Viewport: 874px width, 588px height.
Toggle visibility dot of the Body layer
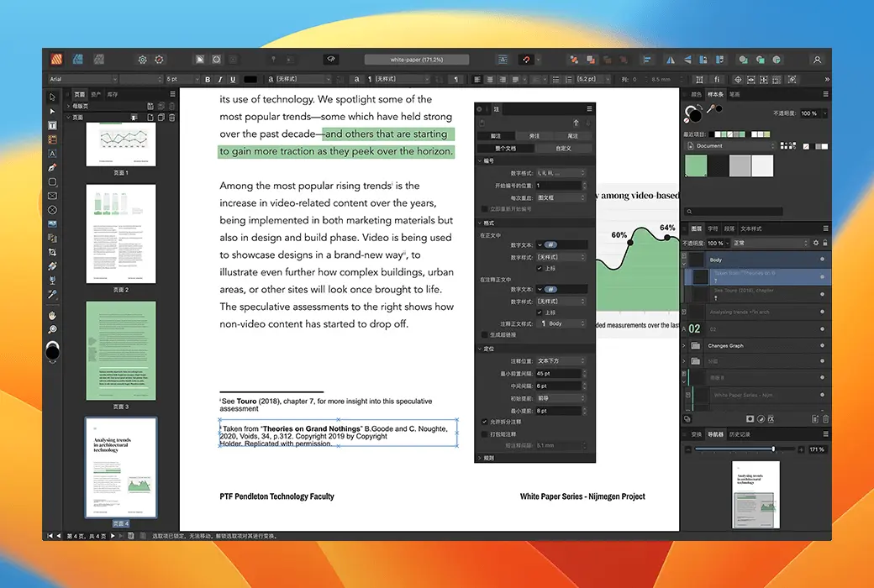click(x=822, y=260)
